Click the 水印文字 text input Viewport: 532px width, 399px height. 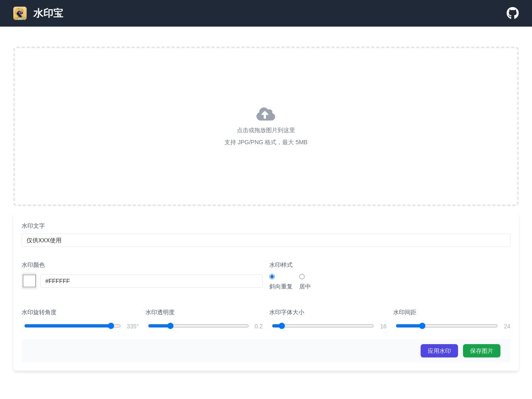pyautogui.click(x=266, y=240)
